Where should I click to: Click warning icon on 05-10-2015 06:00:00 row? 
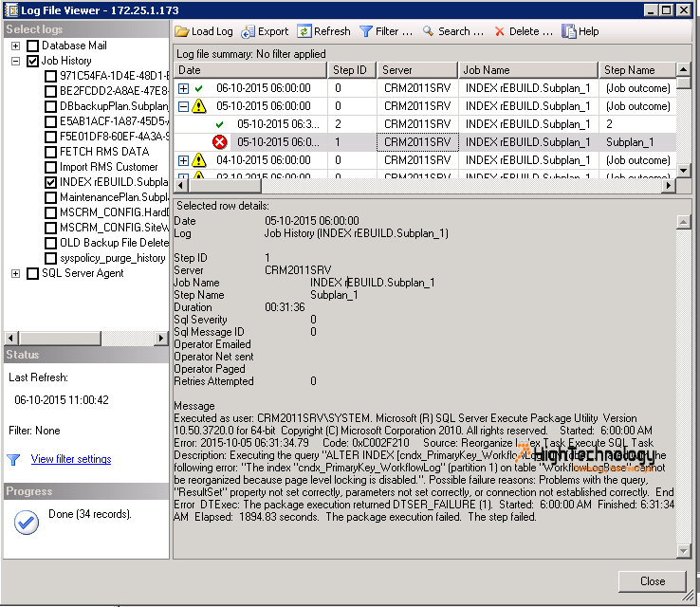pos(198,106)
